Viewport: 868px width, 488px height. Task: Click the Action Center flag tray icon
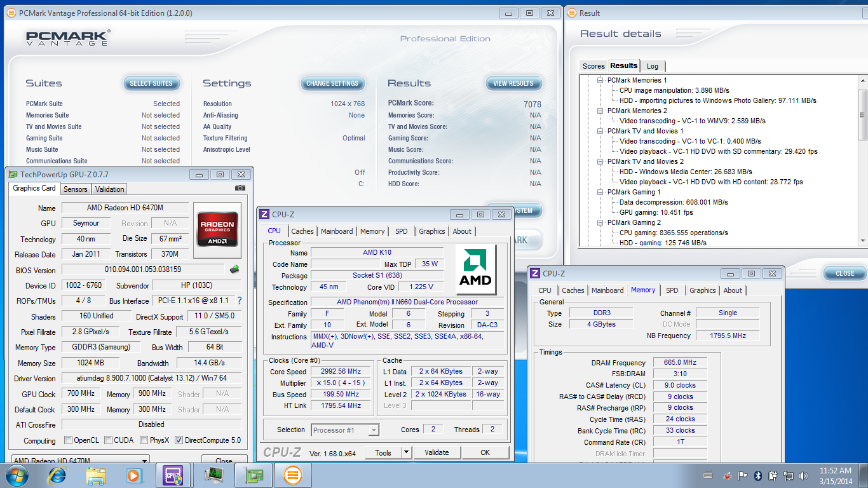(x=743, y=475)
